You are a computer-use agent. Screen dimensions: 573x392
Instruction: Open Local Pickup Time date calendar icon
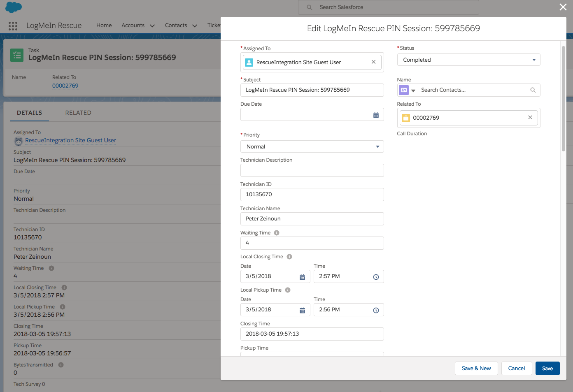(302, 311)
